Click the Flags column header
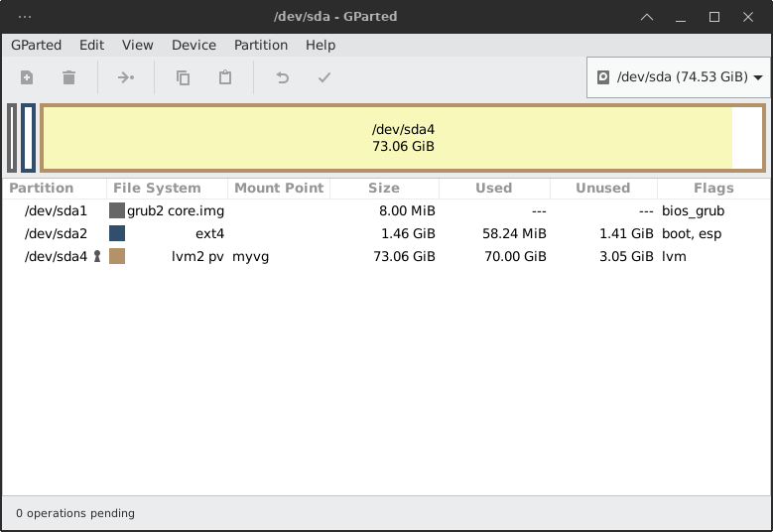 point(713,189)
